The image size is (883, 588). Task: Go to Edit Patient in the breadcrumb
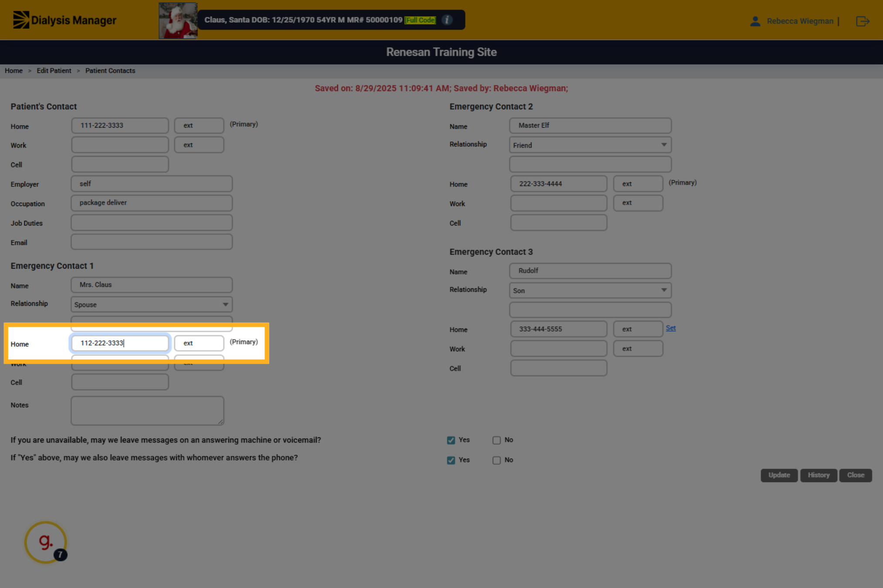coord(54,71)
